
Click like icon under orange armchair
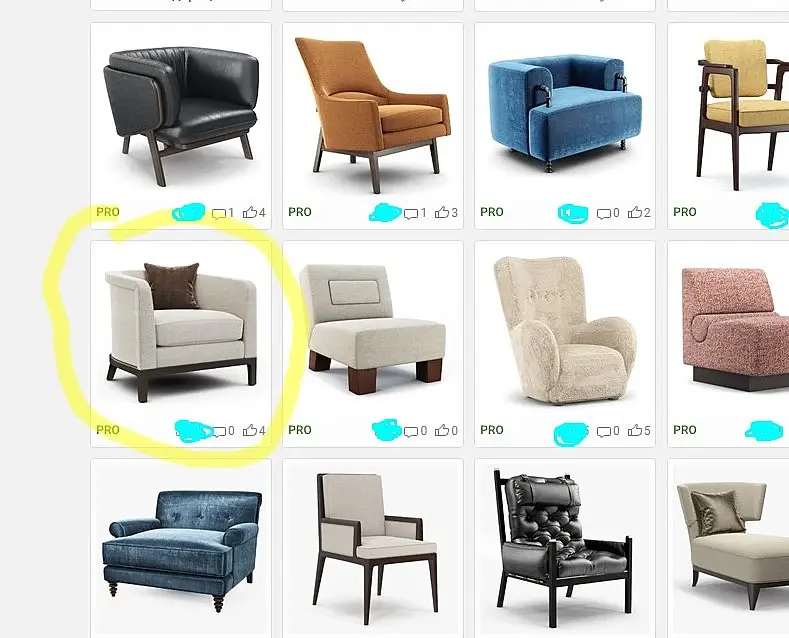tap(442, 212)
